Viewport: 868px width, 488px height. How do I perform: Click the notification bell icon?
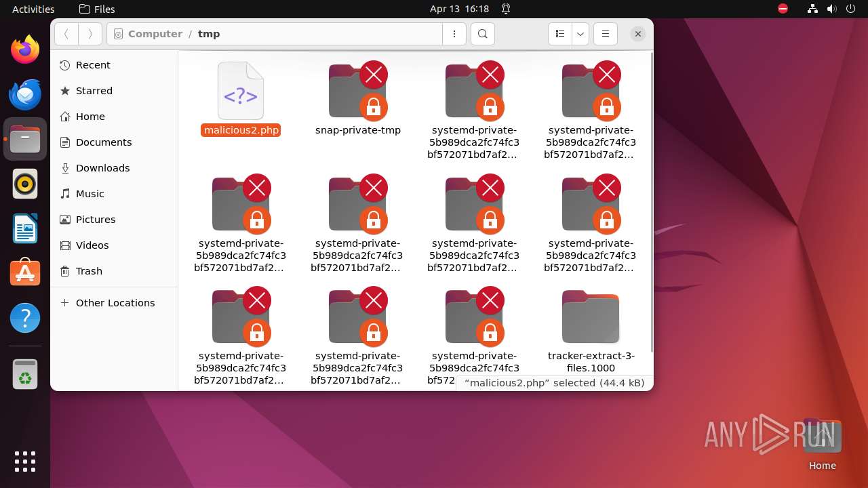pyautogui.click(x=506, y=9)
